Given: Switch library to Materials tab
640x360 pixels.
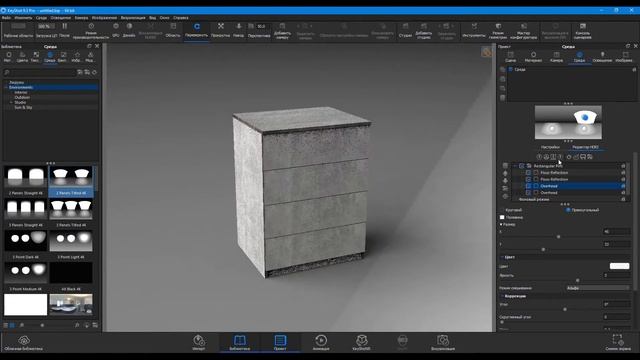Looking at the screenshot, I should tap(8, 57).
